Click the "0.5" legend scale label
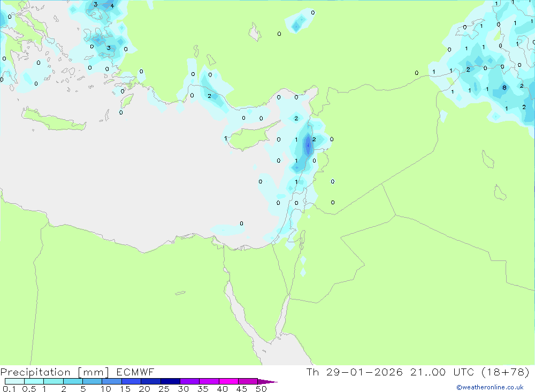 point(29,389)
